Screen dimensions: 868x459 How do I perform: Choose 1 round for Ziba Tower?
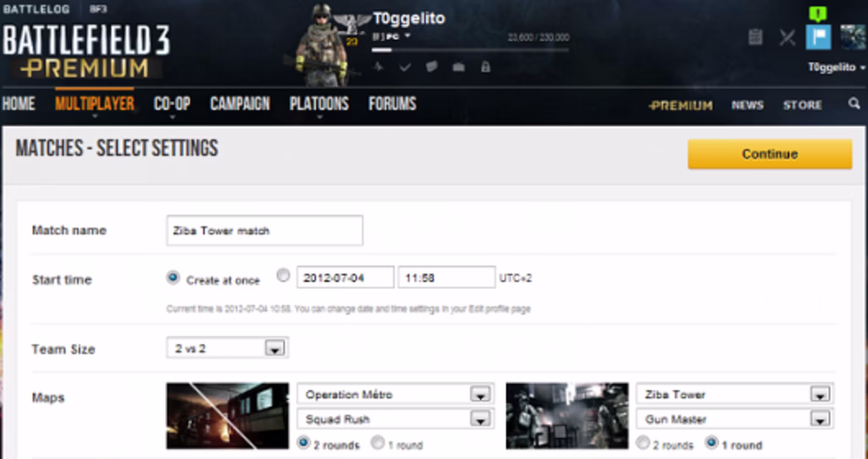[711, 443]
